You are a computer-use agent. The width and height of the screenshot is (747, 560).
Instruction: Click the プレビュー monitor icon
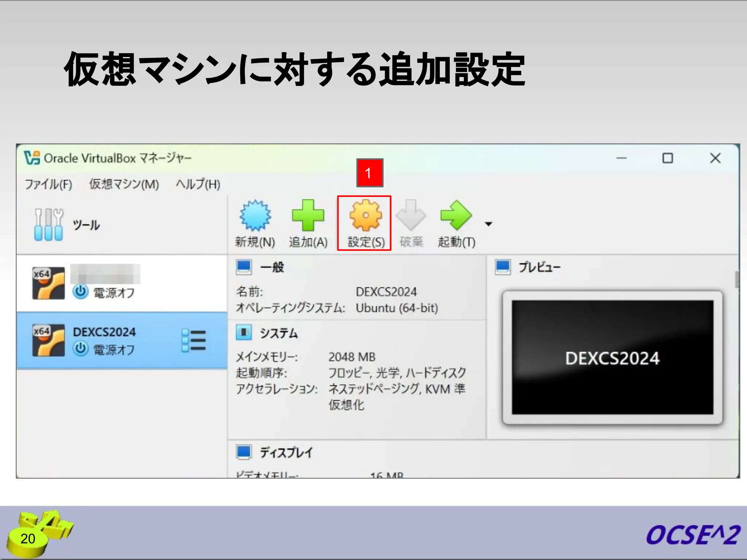[x=503, y=267]
